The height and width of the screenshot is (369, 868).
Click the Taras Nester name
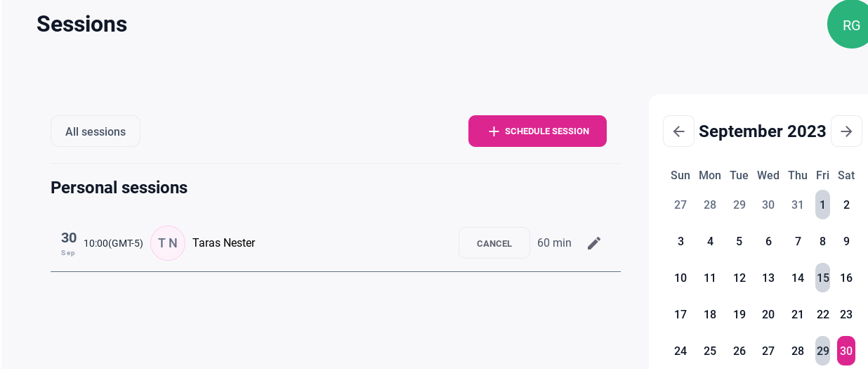pos(223,243)
